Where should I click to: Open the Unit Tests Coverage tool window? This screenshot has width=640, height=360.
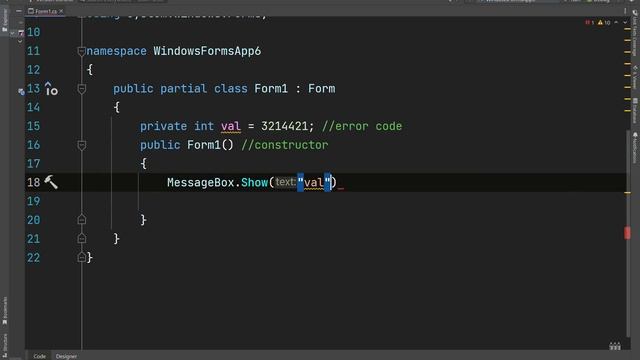click(635, 33)
